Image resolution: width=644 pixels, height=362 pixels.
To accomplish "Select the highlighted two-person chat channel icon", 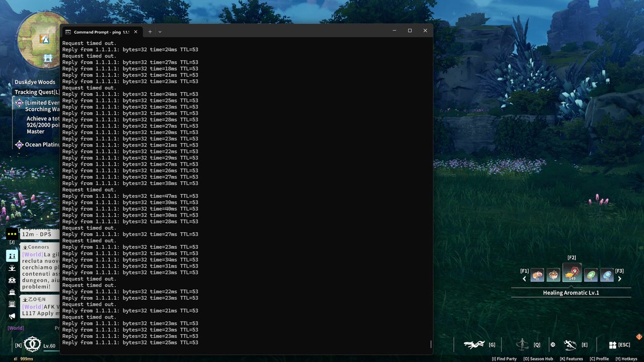I will tap(12, 255).
